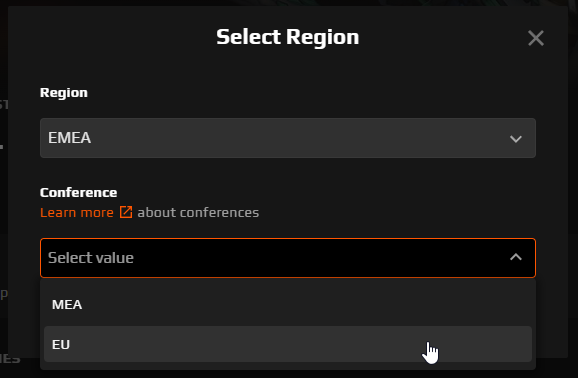
Task: Open the Learn more link
Action: 77,212
